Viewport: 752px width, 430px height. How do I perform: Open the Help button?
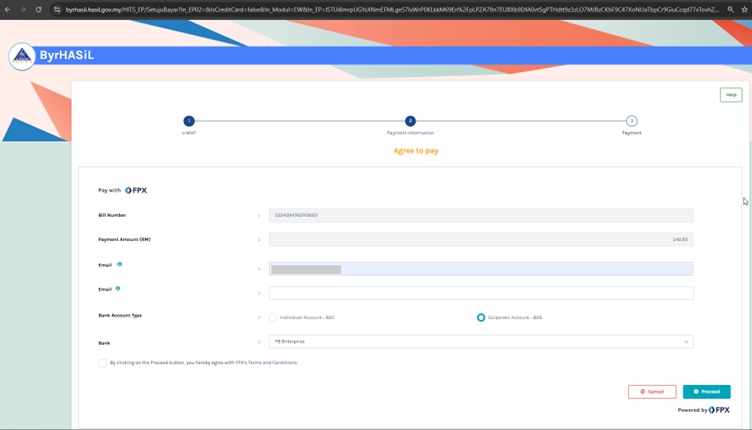(x=730, y=95)
